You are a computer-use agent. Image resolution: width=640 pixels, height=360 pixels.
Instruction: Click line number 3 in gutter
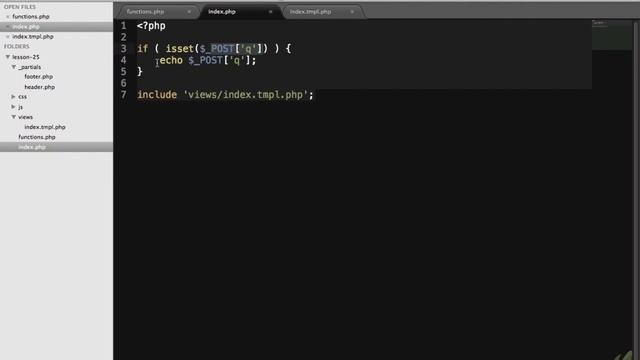coord(124,49)
